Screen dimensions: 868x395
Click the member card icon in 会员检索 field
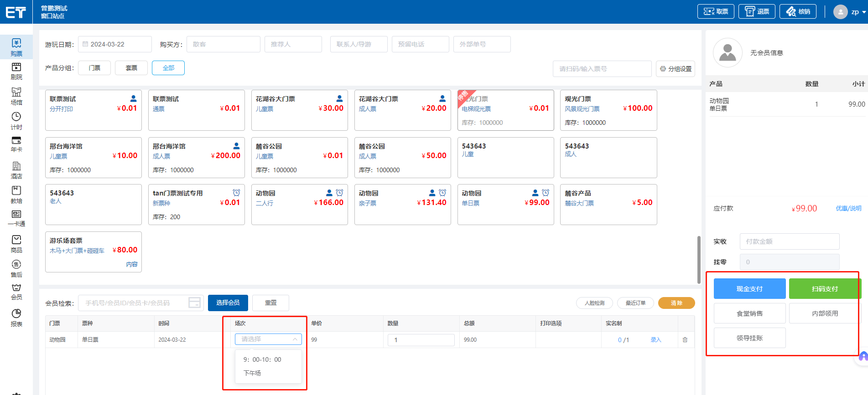(x=195, y=303)
